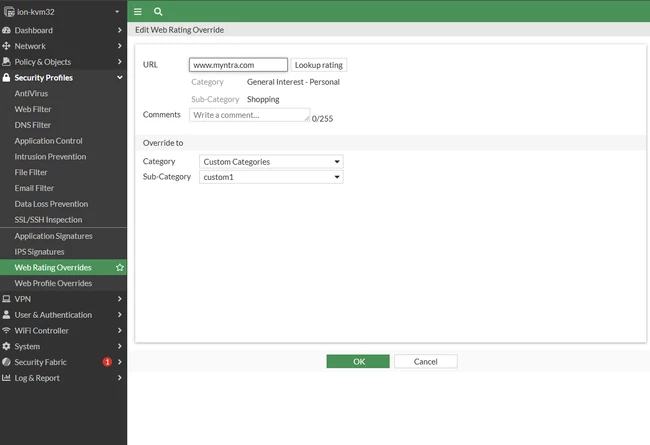Screen dimensions: 650x445
Task: Focus the URL field with www.myntra.com
Action: pos(238,65)
